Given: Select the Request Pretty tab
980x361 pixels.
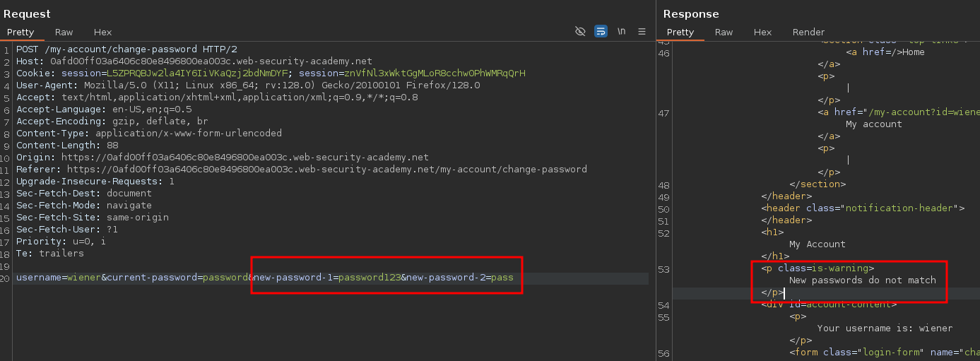Looking at the screenshot, I should pyautogui.click(x=20, y=32).
